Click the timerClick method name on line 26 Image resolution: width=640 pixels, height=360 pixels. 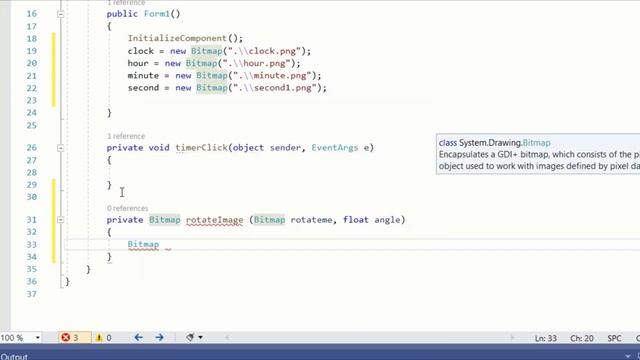tap(201, 147)
